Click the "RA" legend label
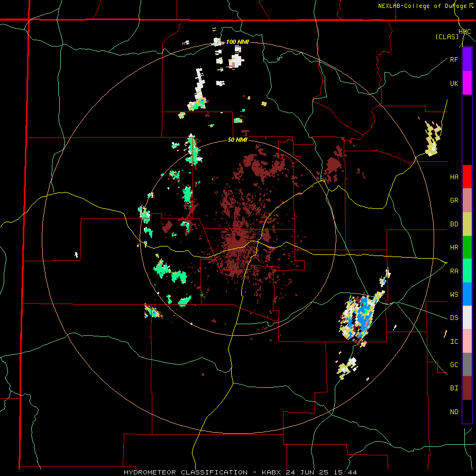The width and height of the screenshot is (476, 476). pos(454,271)
